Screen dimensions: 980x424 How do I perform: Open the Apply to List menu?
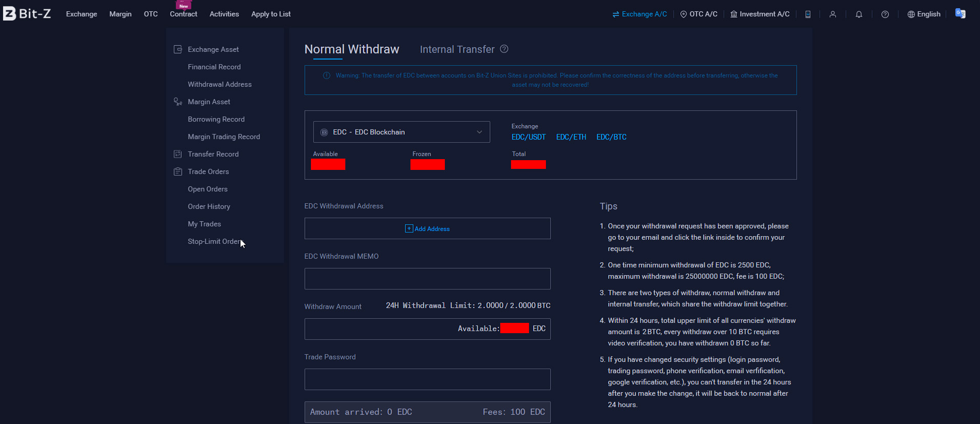271,14
